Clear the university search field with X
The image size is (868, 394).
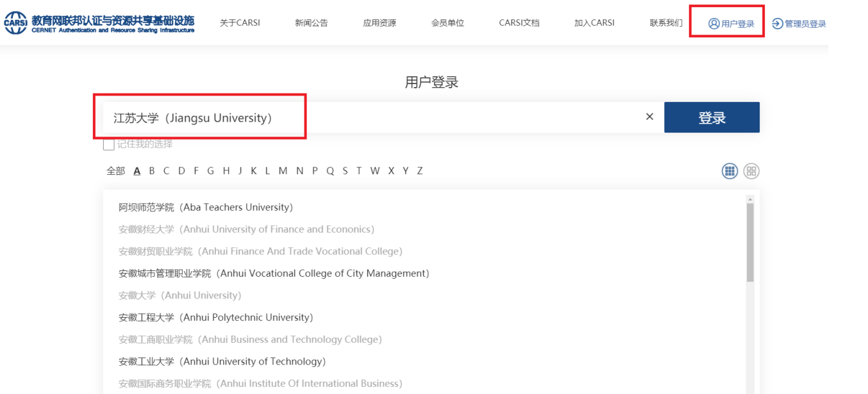tap(649, 117)
